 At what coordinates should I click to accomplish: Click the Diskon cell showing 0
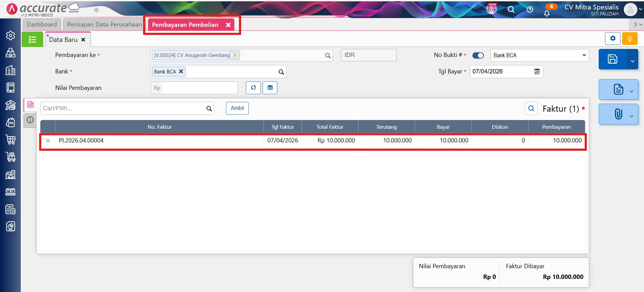[x=500, y=140]
